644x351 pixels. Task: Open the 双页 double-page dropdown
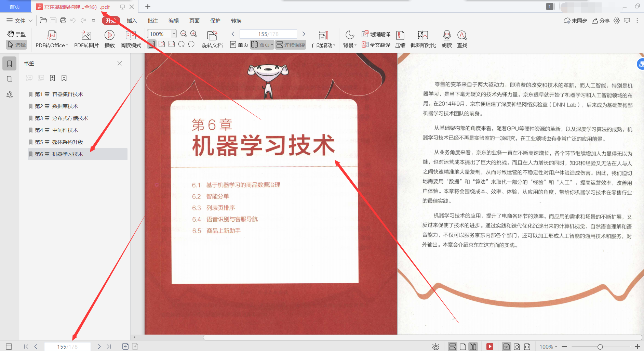pyautogui.click(x=262, y=45)
